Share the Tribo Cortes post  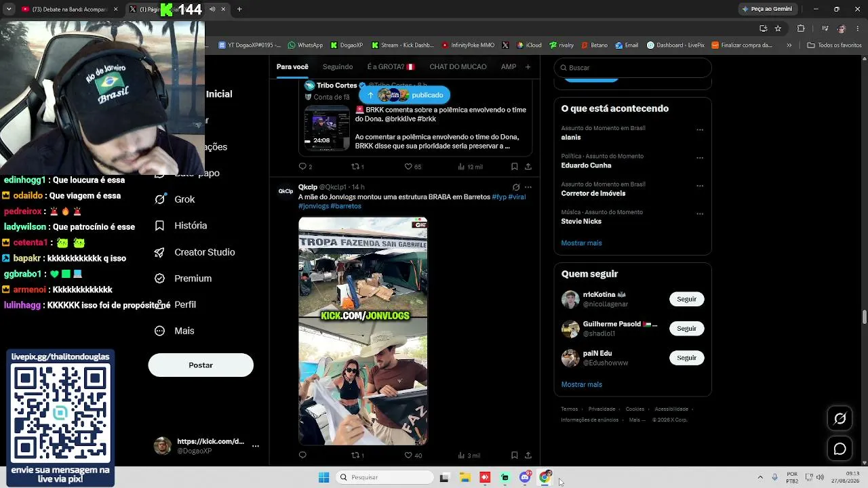pyautogui.click(x=528, y=167)
